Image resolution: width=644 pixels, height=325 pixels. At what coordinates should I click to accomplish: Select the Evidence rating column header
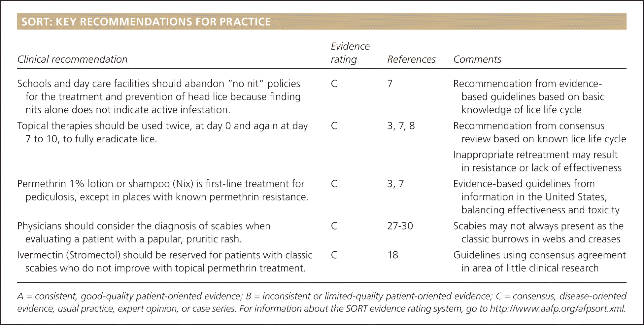(x=350, y=53)
